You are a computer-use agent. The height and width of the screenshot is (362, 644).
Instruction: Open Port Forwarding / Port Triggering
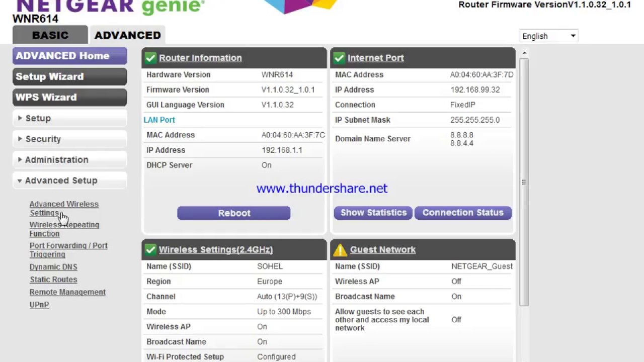coord(68,250)
